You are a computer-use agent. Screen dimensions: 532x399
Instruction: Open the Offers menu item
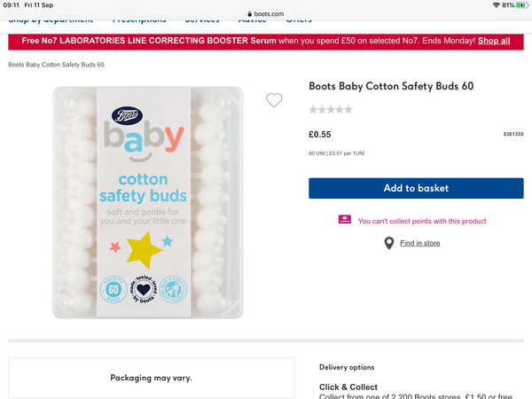pos(299,20)
